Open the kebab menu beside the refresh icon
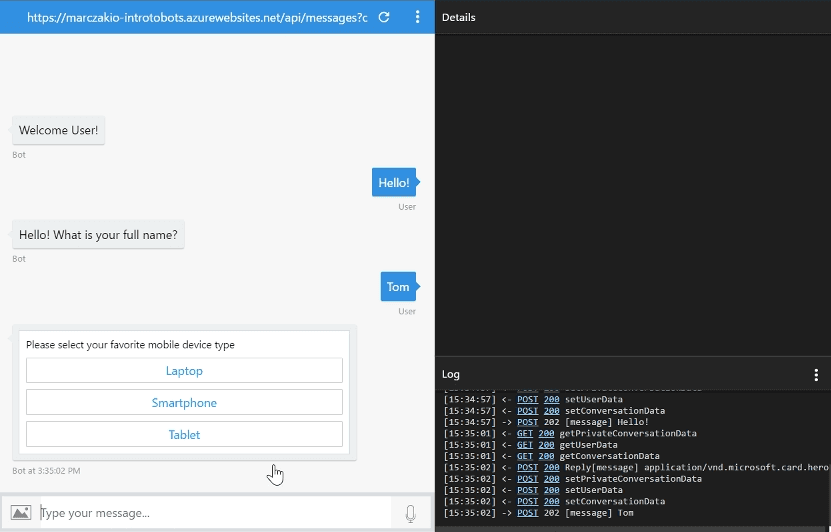Viewport: 831px width, 532px height. (x=417, y=17)
